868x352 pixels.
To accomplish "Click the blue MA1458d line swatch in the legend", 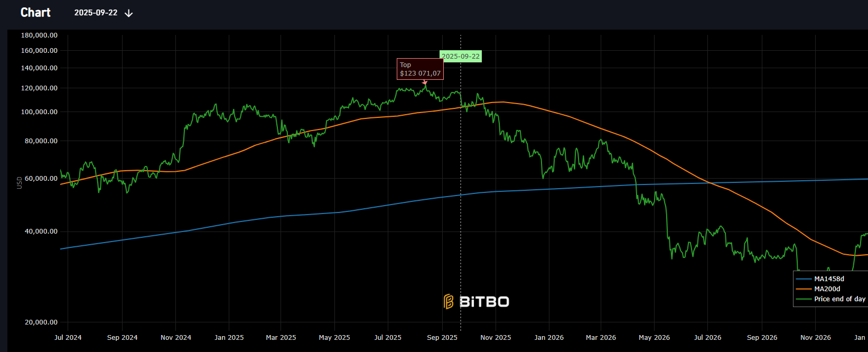I will [x=804, y=279].
